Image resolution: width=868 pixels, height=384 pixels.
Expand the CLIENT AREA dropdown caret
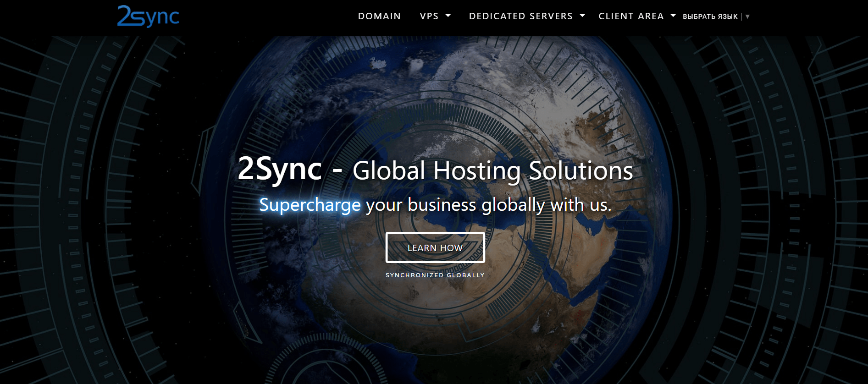[673, 16]
